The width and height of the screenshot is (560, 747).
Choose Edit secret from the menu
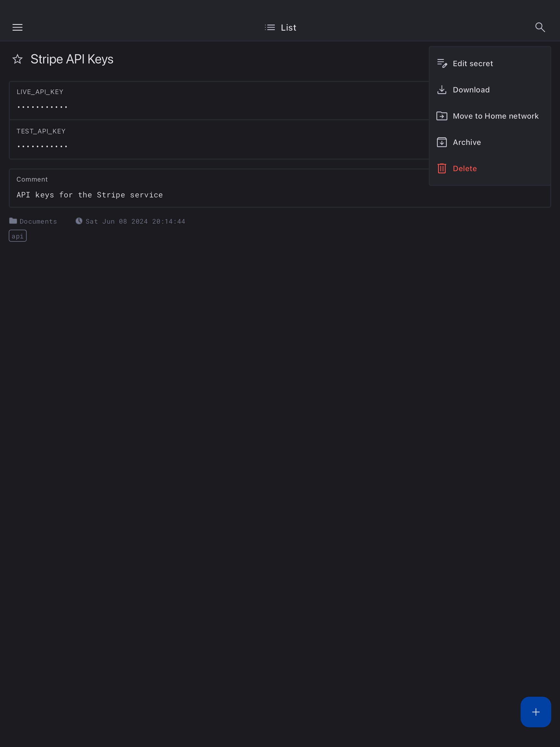(472, 63)
